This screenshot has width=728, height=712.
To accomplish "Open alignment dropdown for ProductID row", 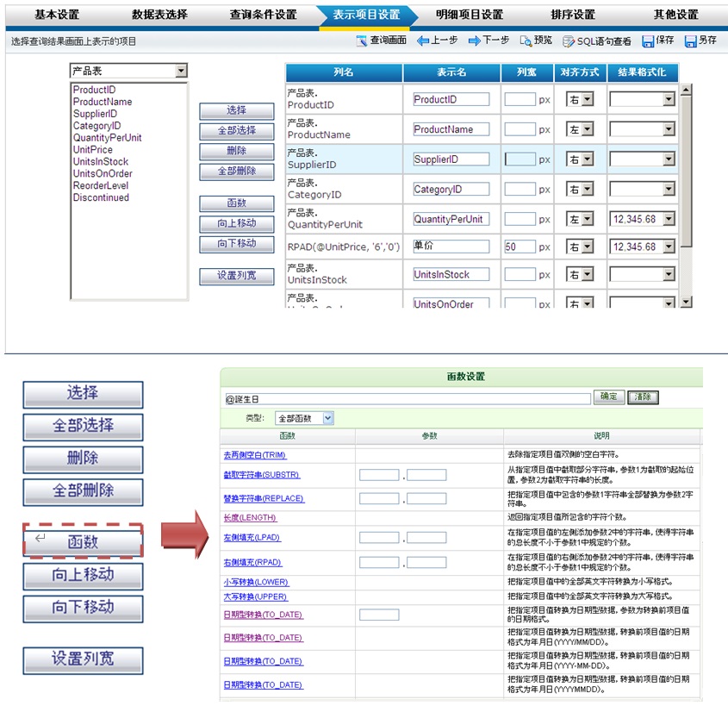I will [588, 99].
